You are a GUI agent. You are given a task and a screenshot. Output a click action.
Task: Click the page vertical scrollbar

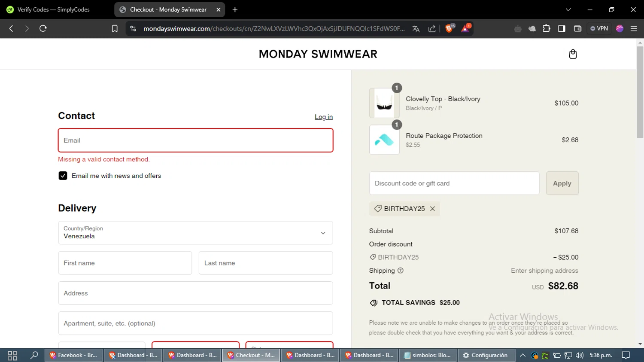tap(640, 92)
